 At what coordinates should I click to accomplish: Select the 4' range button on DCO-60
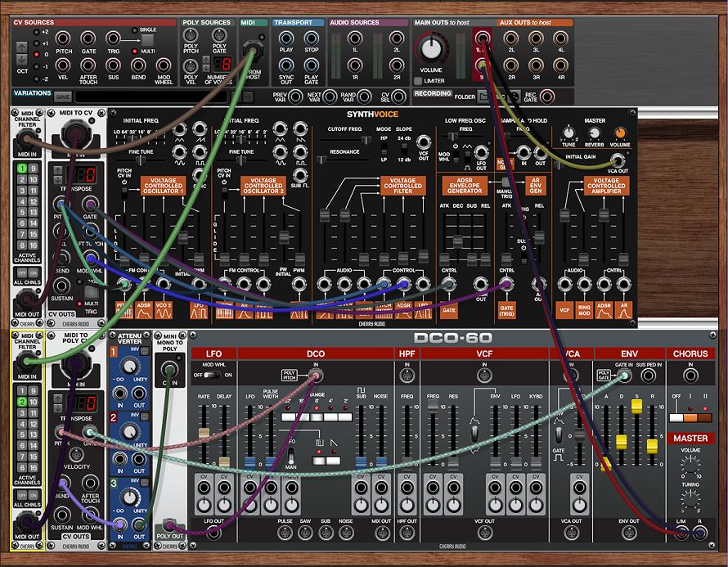pyautogui.click(x=331, y=417)
